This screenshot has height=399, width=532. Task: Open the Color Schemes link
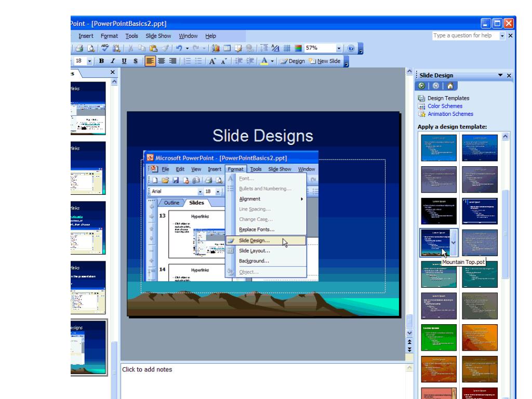tap(445, 106)
